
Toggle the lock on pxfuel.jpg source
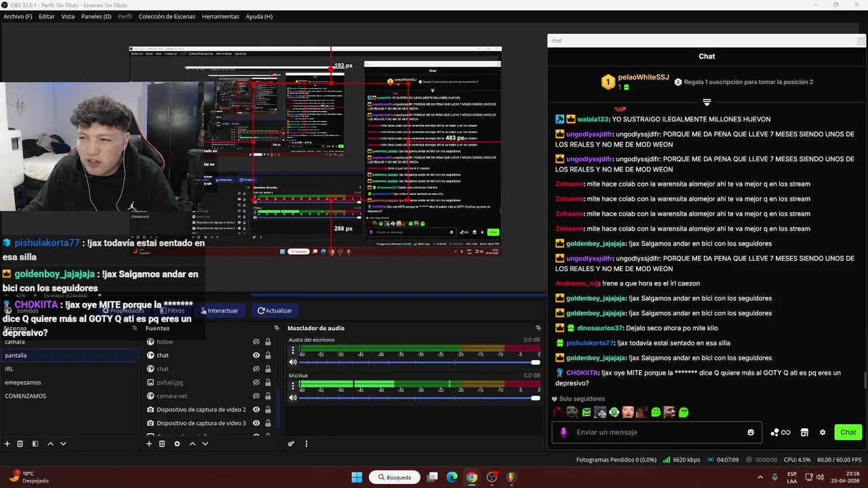pyautogui.click(x=268, y=382)
